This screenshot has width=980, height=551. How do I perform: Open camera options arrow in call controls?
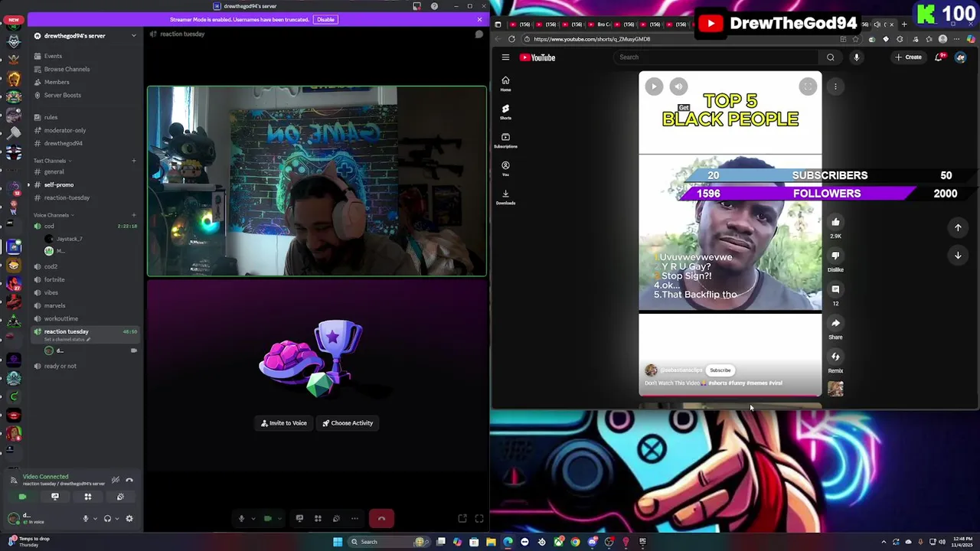click(x=278, y=519)
